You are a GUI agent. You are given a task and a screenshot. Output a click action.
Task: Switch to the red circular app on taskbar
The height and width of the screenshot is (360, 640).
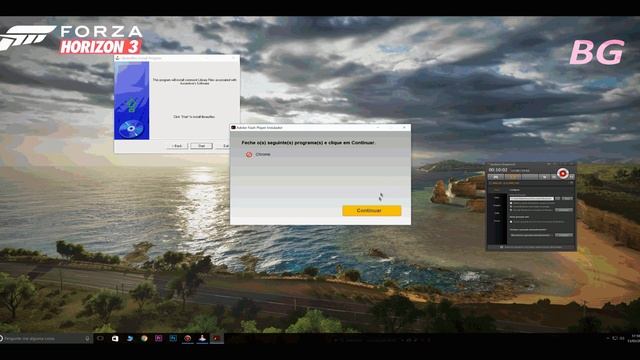(187, 338)
